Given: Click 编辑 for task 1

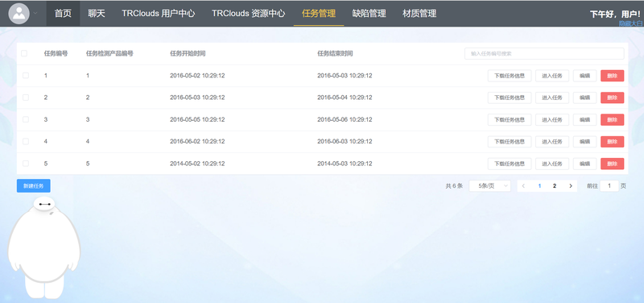Looking at the screenshot, I should pos(585,76).
